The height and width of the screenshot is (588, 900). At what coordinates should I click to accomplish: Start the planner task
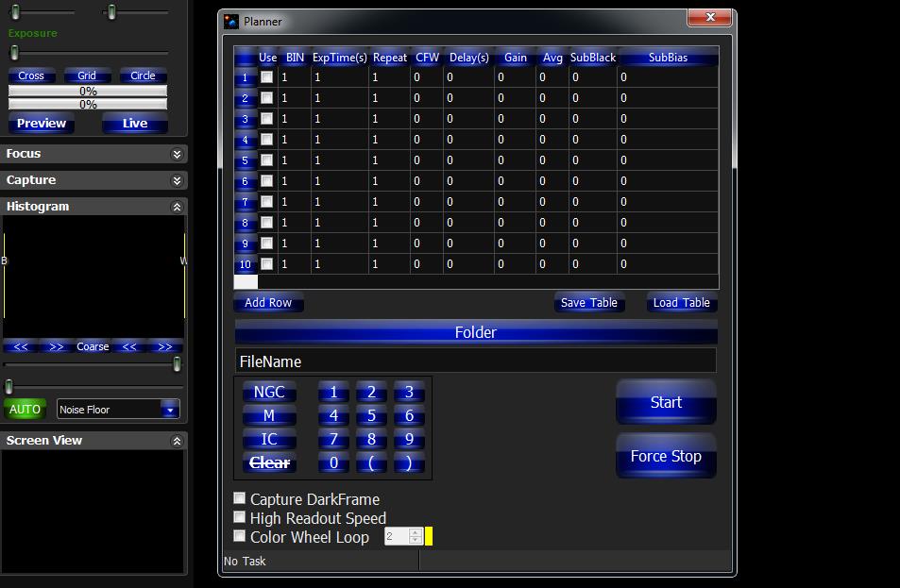[x=666, y=402]
